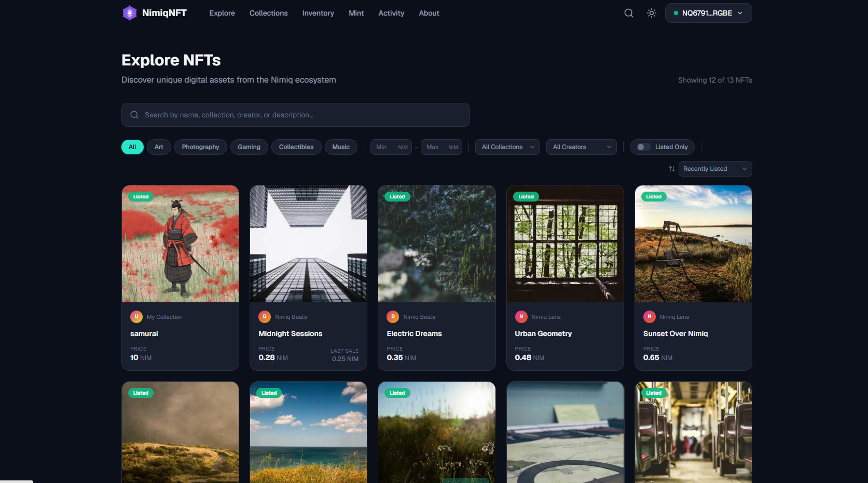
Task: Filter by the Photography category chip
Action: (x=200, y=147)
